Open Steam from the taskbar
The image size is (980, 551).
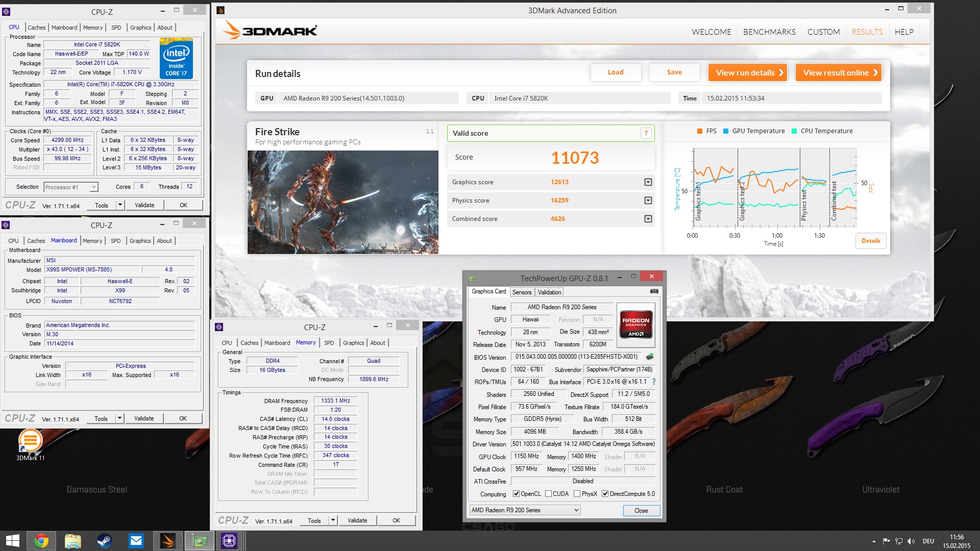click(104, 541)
